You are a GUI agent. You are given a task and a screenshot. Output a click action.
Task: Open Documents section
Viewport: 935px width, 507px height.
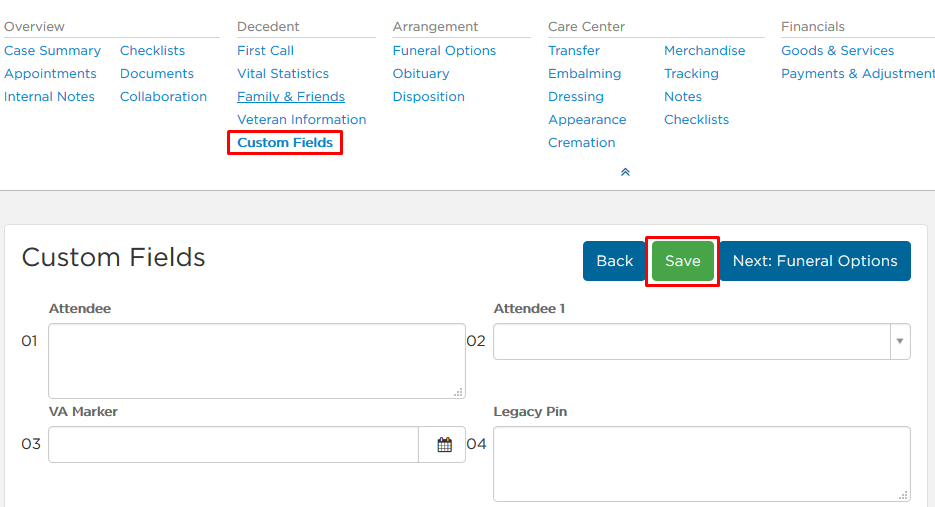tap(157, 73)
